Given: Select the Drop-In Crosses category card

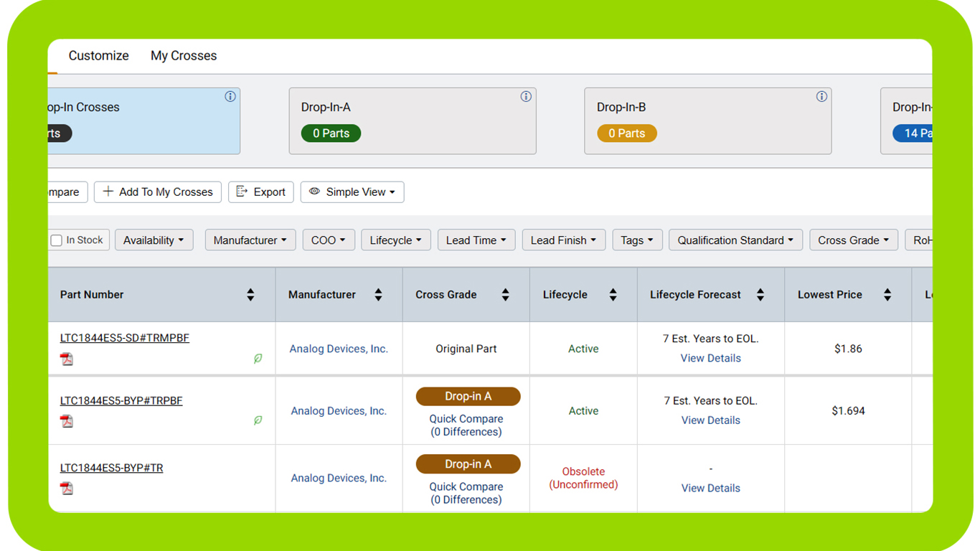Looking at the screenshot, I should (143, 121).
